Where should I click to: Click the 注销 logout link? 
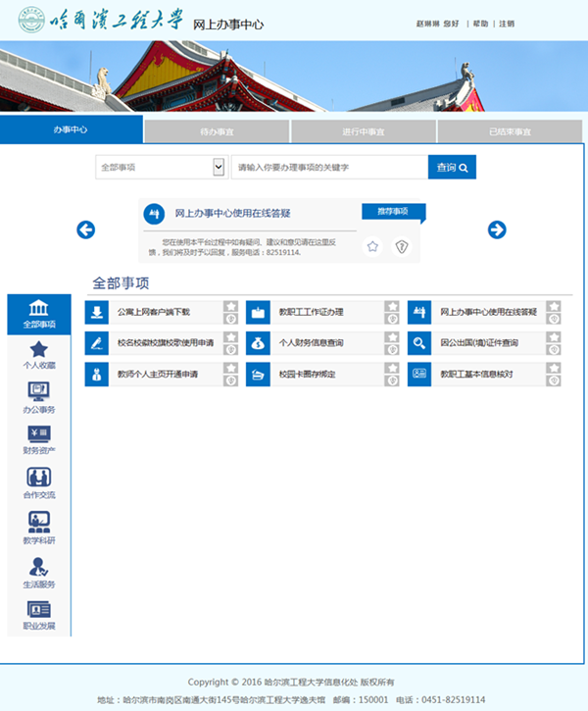click(507, 24)
